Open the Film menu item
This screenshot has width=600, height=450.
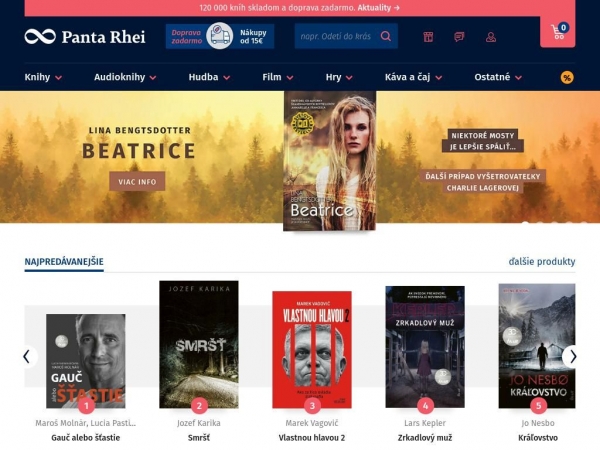point(277,77)
